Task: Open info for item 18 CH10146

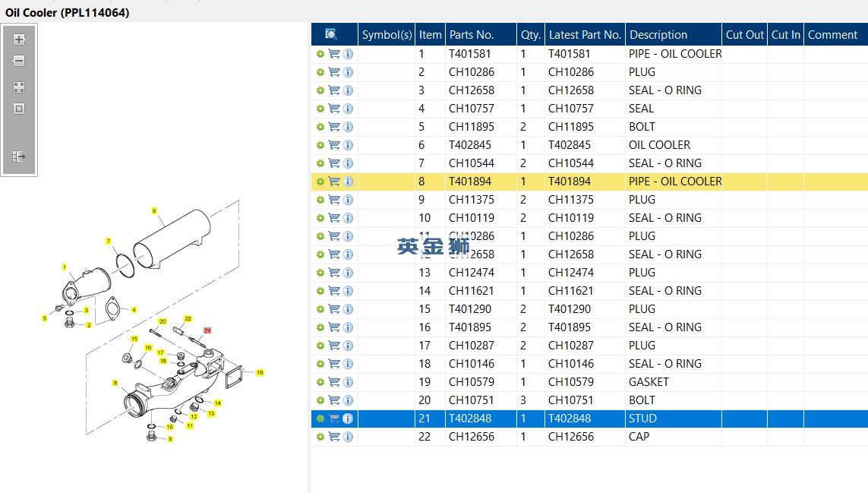Action: [348, 364]
